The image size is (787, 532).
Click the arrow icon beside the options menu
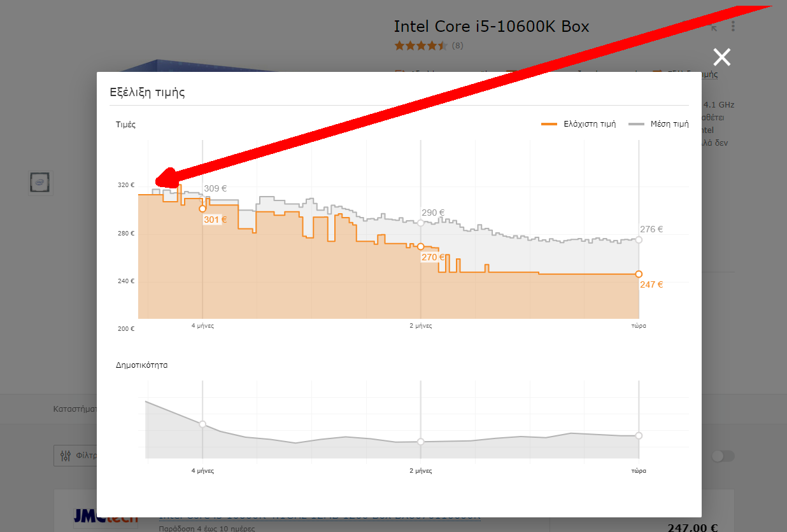point(714,28)
